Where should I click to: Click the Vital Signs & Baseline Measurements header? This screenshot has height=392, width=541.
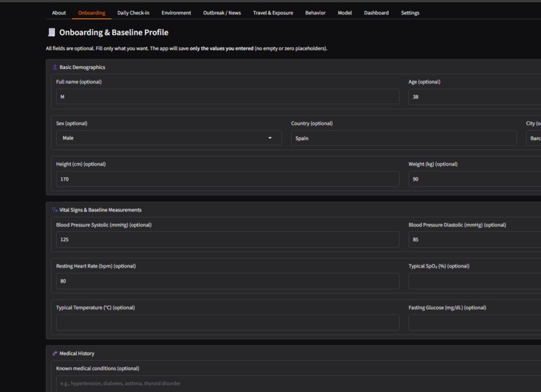101,210
